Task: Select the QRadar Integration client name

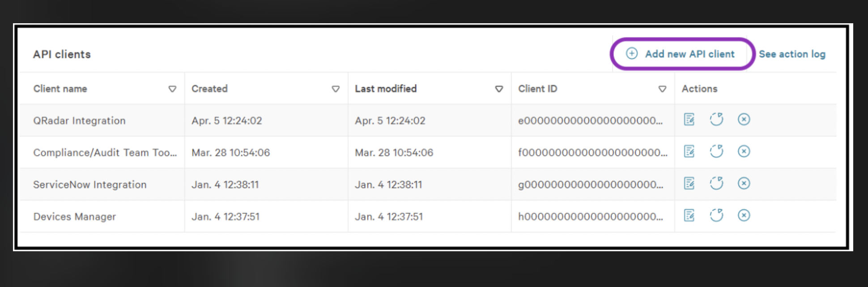Action: click(x=79, y=121)
